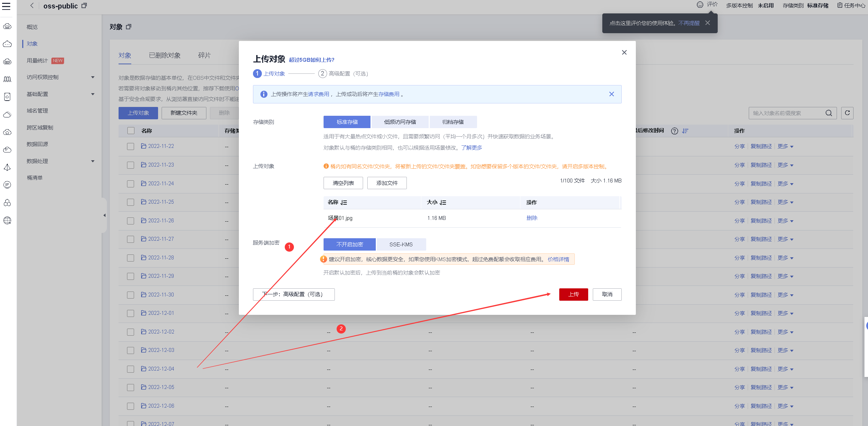Click the sort icon on the 名称 column in the upload dialog
868x426 pixels.
tap(344, 203)
